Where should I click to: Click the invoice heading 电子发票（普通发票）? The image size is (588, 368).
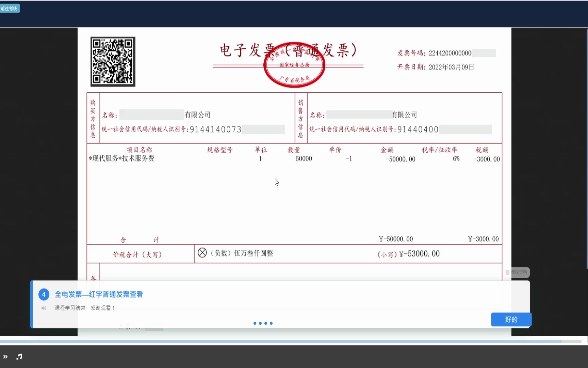point(288,50)
